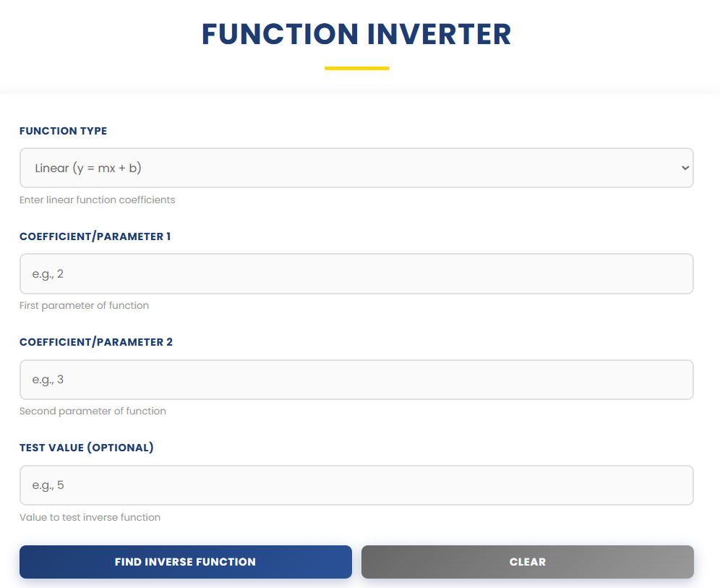
Task: Click inside the Coefficient/Parameter 1 field
Action: pyautogui.click(x=356, y=273)
